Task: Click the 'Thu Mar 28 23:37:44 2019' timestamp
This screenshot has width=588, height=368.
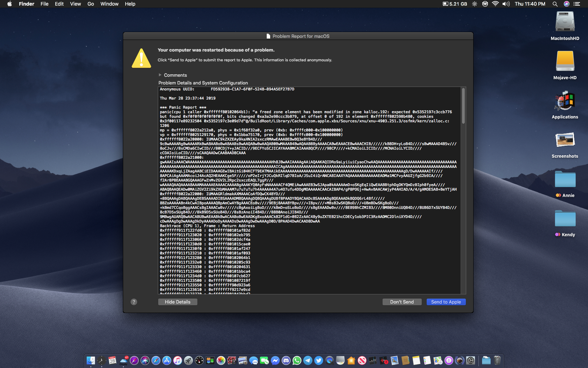Action: (x=188, y=98)
